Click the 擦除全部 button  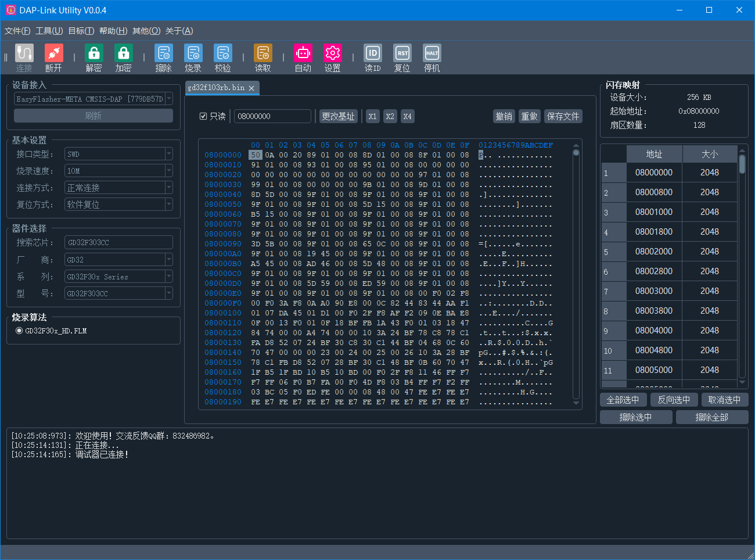[x=712, y=417]
